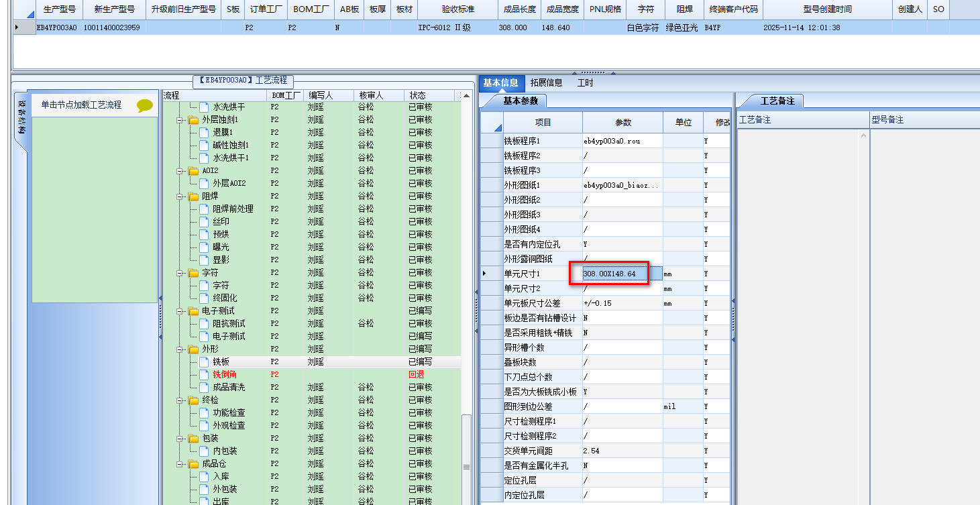Click the document icon of 丝印

[x=204, y=222]
